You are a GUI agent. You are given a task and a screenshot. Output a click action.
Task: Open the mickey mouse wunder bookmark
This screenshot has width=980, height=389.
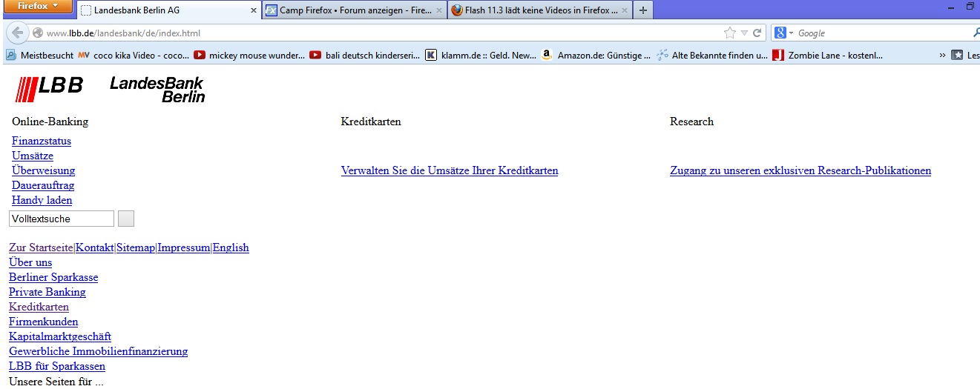click(249, 55)
